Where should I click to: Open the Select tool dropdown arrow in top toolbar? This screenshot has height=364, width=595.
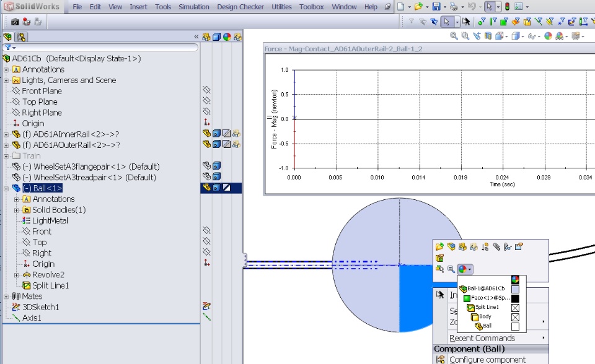498,7
